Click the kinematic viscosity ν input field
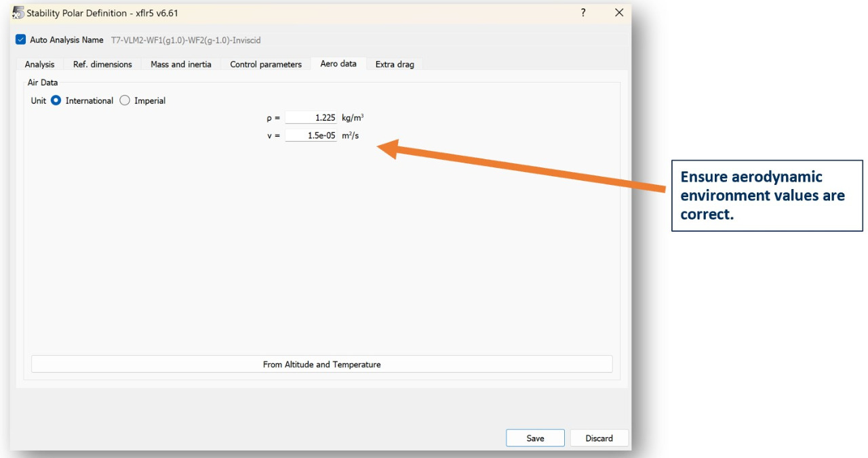The image size is (868, 458). (x=311, y=136)
